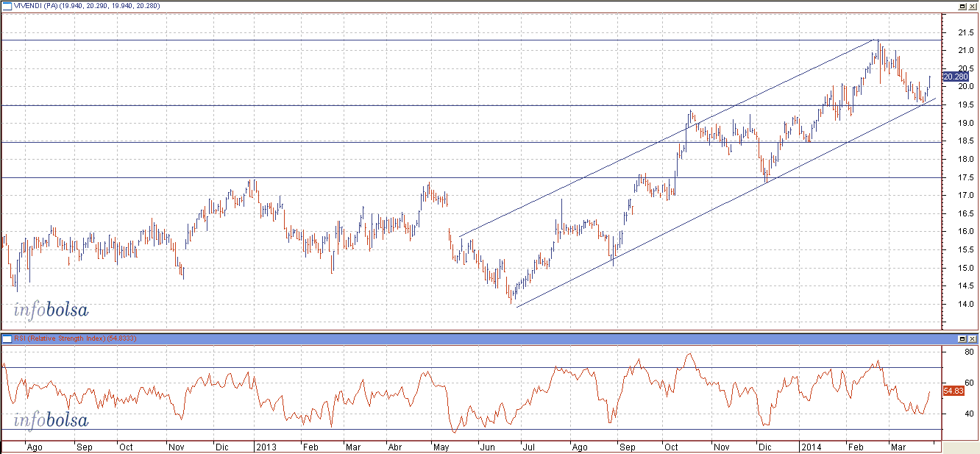Click the last price bar near 20.28

[x=930, y=81]
